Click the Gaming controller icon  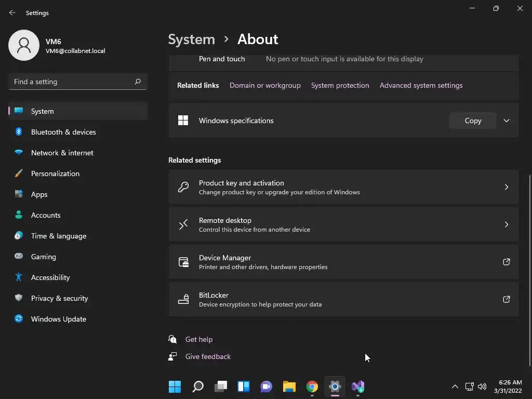click(19, 256)
